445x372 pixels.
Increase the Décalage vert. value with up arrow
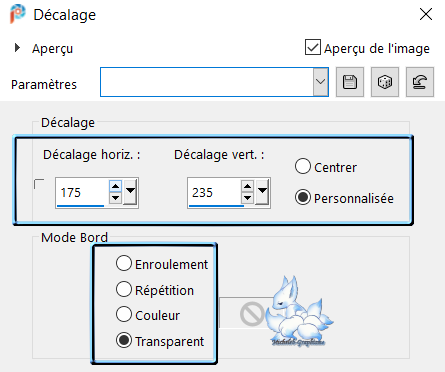coord(247,186)
